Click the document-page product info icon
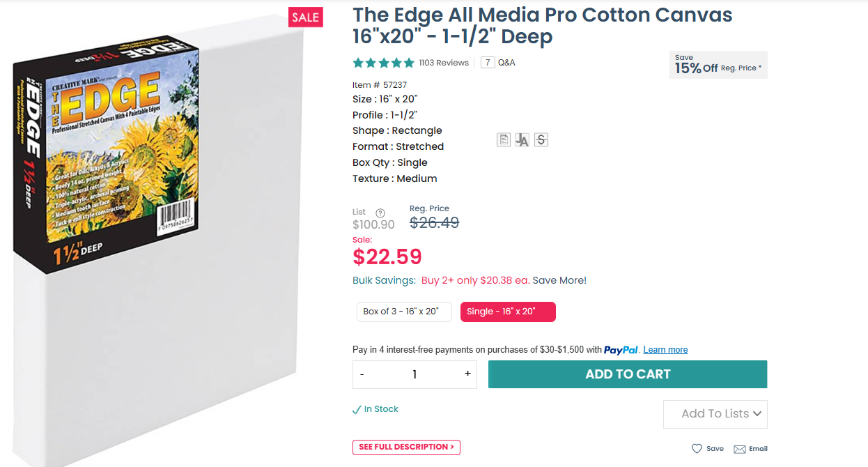This screenshot has width=868, height=467. [503, 140]
